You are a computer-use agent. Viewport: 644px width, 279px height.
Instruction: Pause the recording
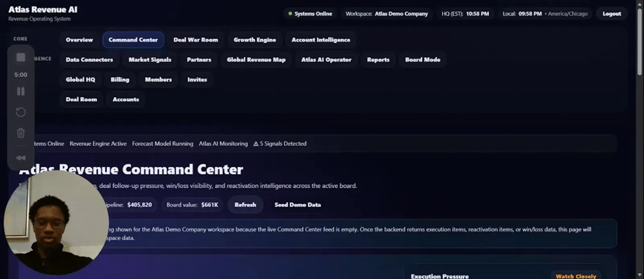coord(21,91)
